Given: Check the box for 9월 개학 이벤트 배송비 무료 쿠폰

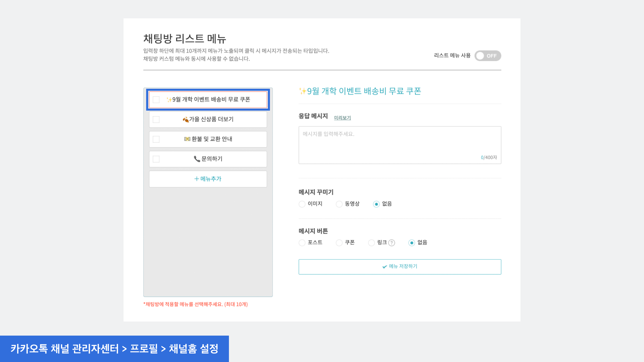Looking at the screenshot, I should click(x=156, y=100).
